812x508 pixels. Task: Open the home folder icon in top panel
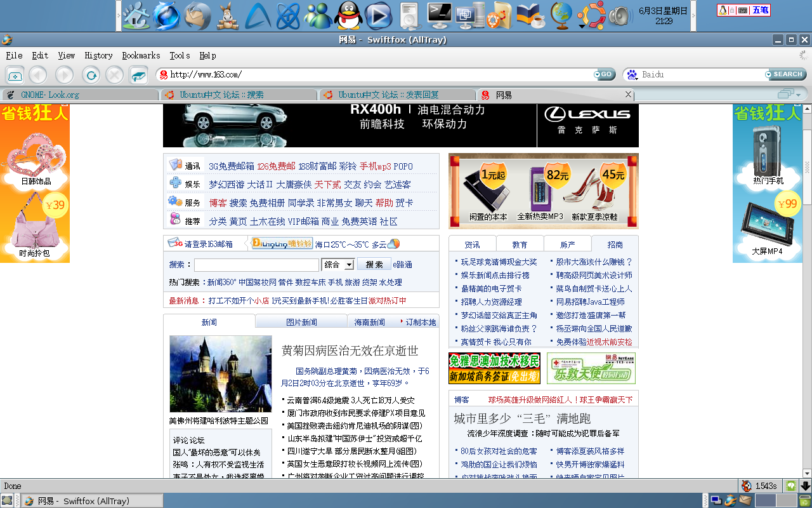tap(136, 16)
